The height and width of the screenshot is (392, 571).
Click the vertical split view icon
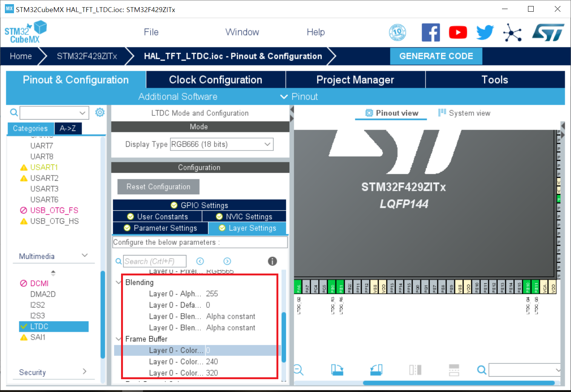click(415, 370)
